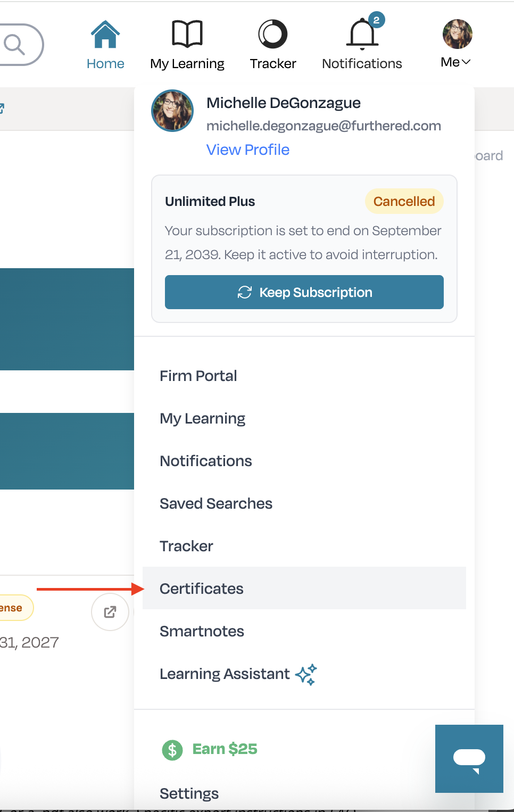Click the sparkle icon beside Learning Assistant
The image size is (514, 812).
306,675
